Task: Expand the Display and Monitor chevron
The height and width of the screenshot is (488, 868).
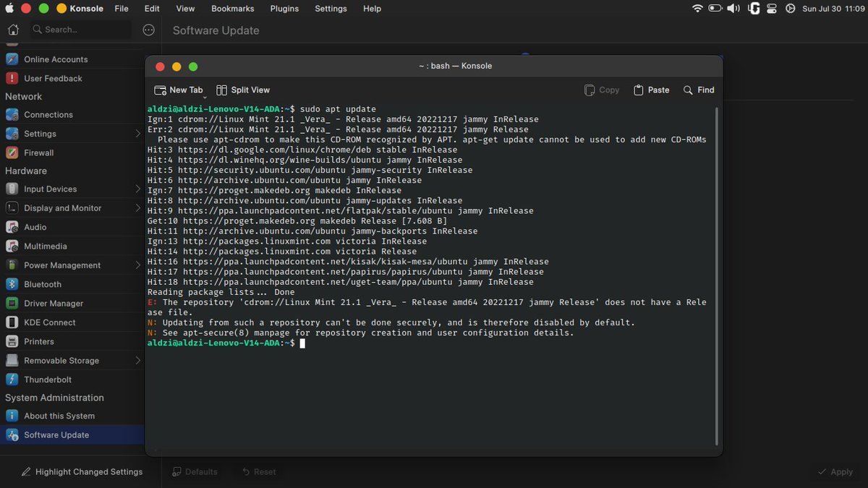Action: [x=137, y=208]
